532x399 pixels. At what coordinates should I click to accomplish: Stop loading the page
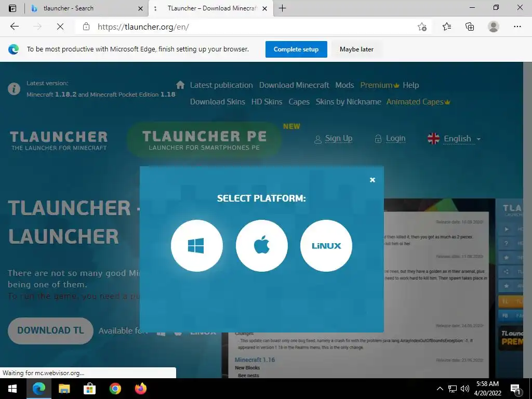(x=60, y=26)
